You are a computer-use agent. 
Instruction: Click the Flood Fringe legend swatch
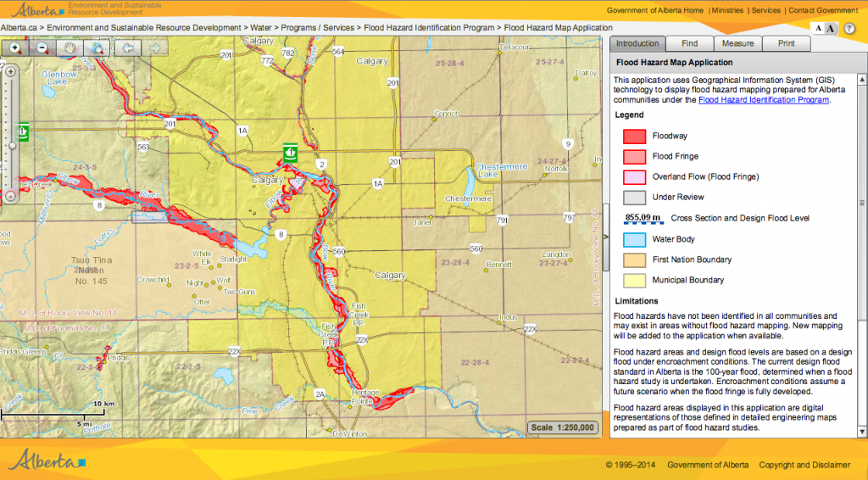point(634,157)
